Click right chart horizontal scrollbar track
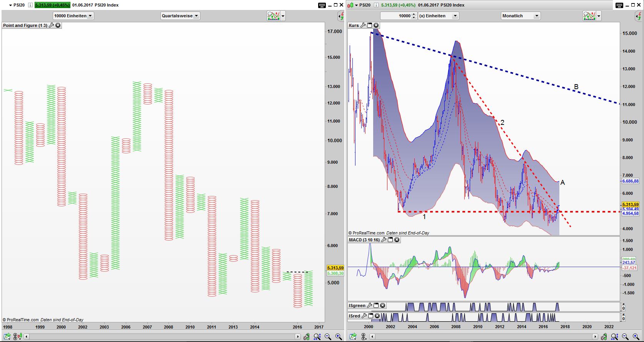The height and width of the screenshot is (342, 644). pyautogui.click(x=484, y=337)
